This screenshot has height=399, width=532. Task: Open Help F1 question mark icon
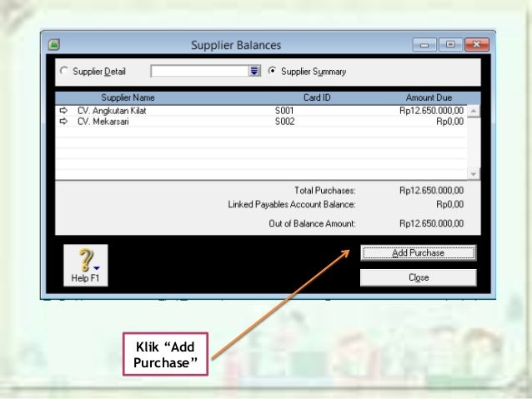pos(86,266)
